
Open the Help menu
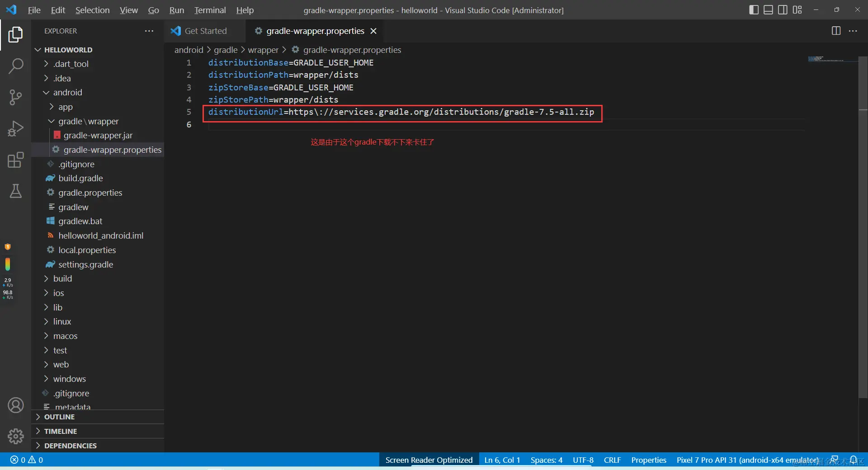pyautogui.click(x=245, y=10)
